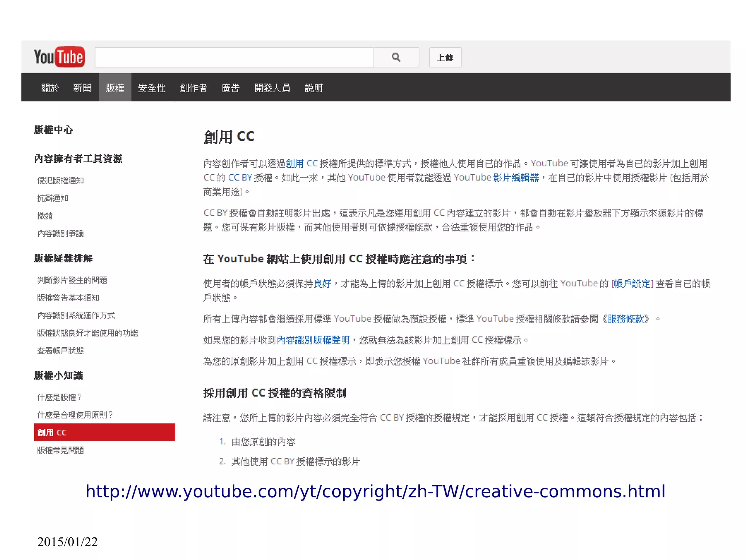Open 內容識別系統運作方式 sidebar link
Image resolution: width=747 pixels, height=560 pixels.
click(x=76, y=315)
